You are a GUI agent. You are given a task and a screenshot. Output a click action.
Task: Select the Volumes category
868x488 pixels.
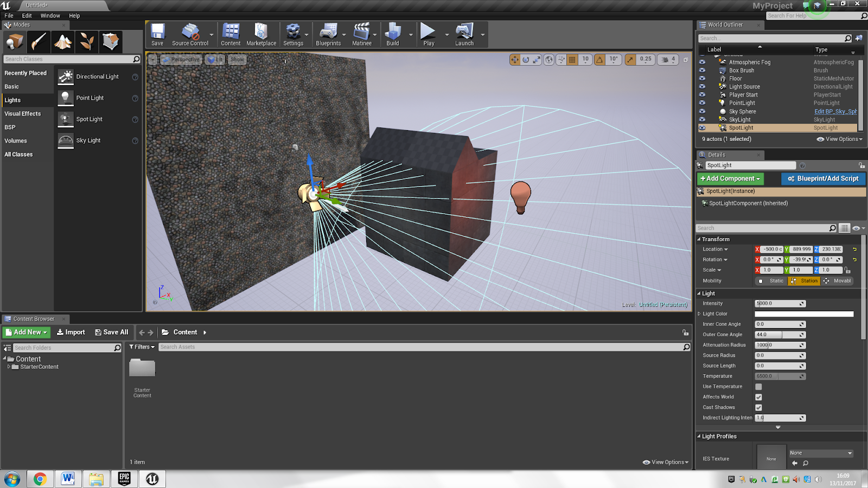pos(16,141)
